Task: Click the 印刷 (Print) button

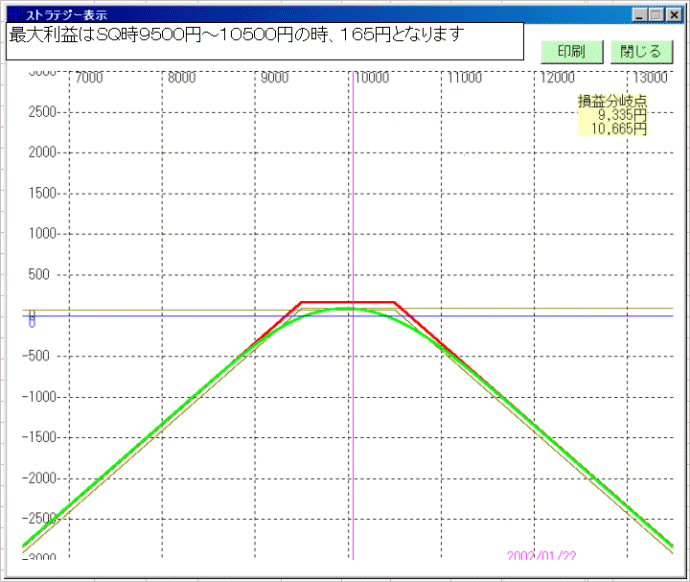Action: 571,52
